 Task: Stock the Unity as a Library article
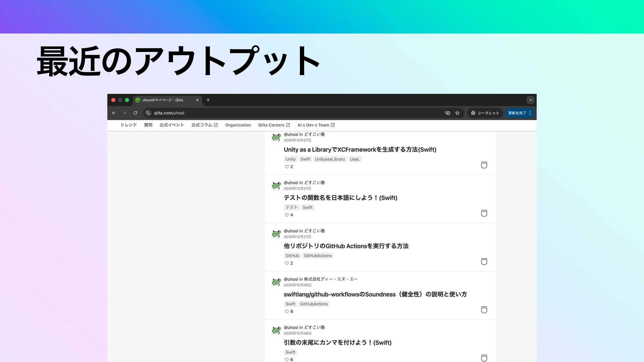point(484,165)
